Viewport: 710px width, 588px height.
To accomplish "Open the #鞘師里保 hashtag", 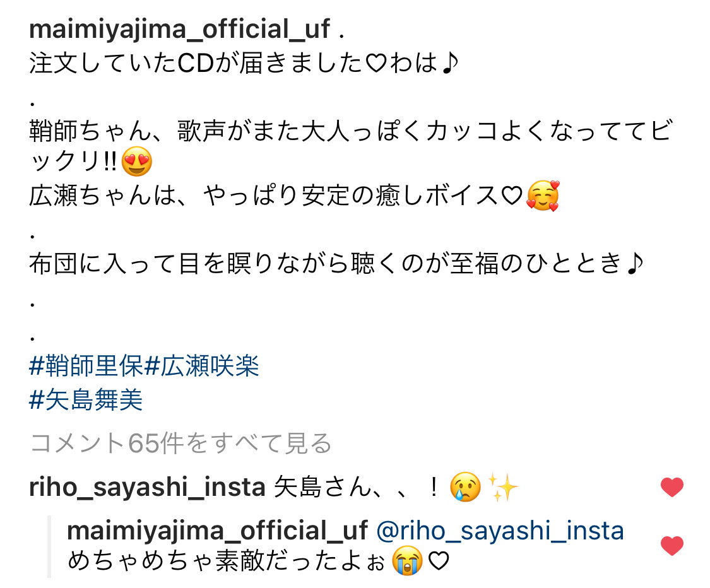I will click(x=86, y=366).
